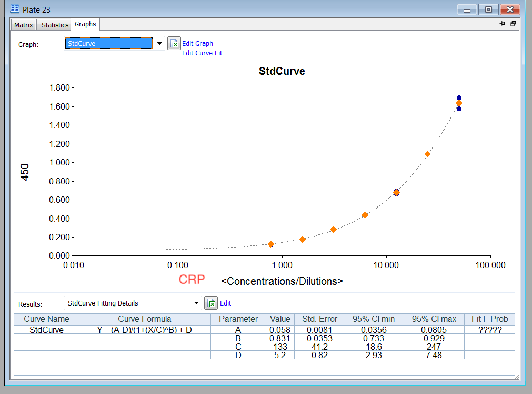
Task: Click the Curve Name column header
Action: pyautogui.click(x=46, y=319)
